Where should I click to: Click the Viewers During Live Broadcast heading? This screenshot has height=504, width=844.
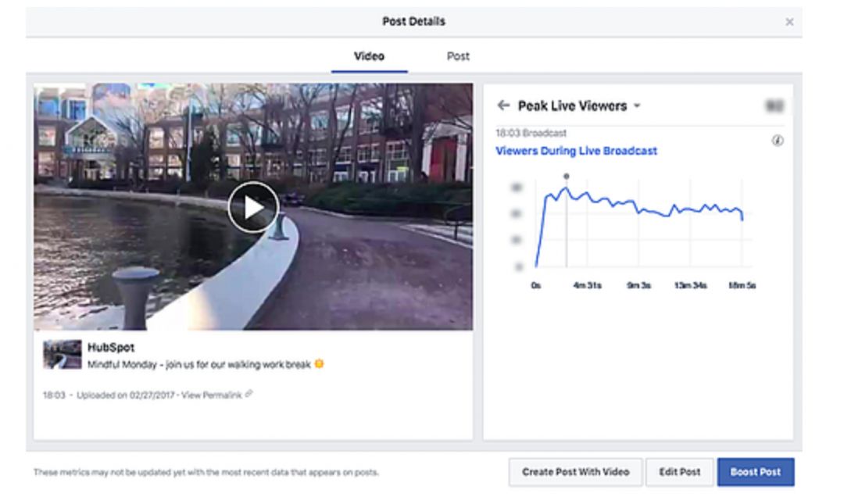tap(576, 151)
